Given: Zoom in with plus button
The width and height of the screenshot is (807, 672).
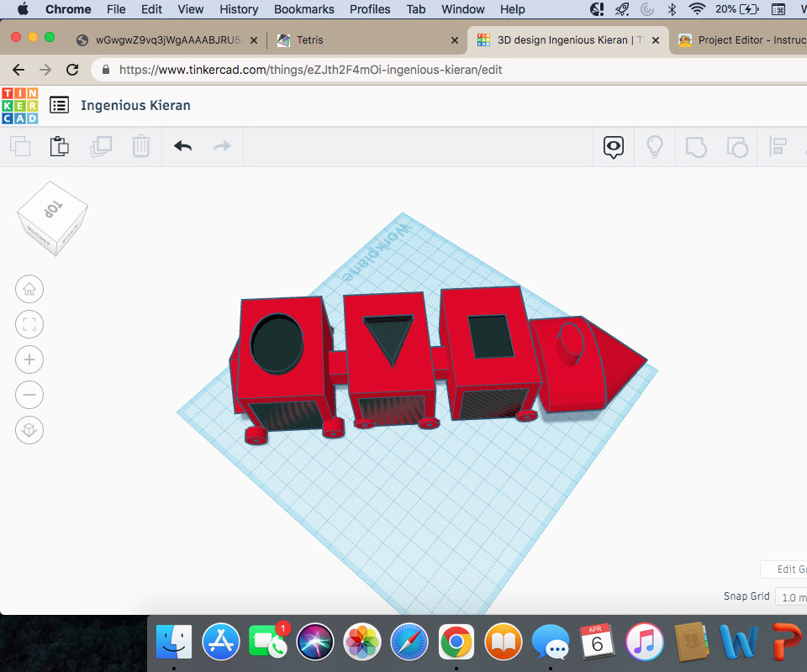Looking at the screenshot, I should 29,360.
